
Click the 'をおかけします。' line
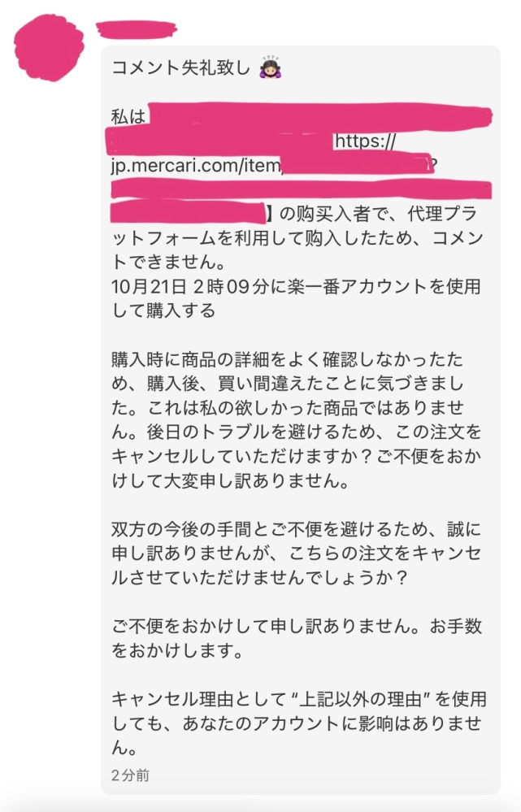coord(177,650)
